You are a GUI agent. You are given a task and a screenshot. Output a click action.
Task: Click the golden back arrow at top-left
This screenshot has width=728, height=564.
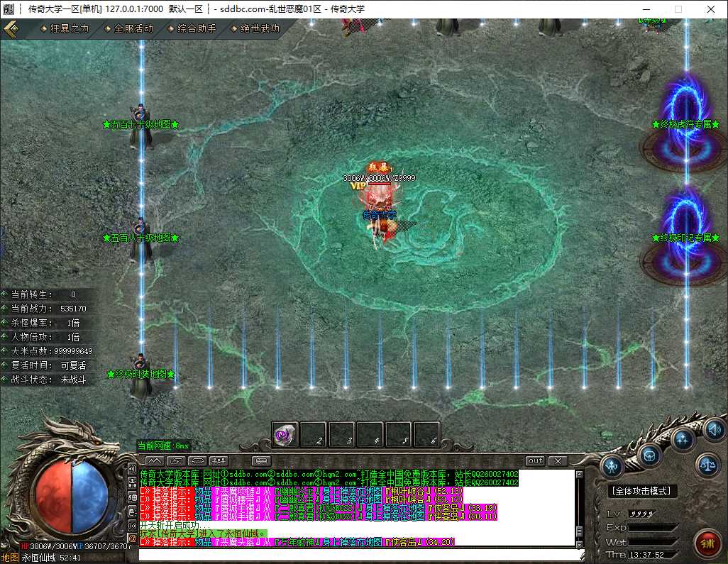(x=11, y=28)
